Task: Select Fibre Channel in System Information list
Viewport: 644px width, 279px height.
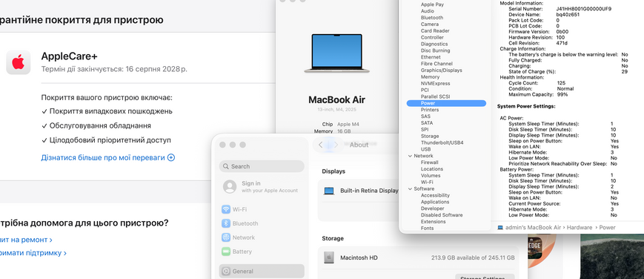Action: [436, 64]
